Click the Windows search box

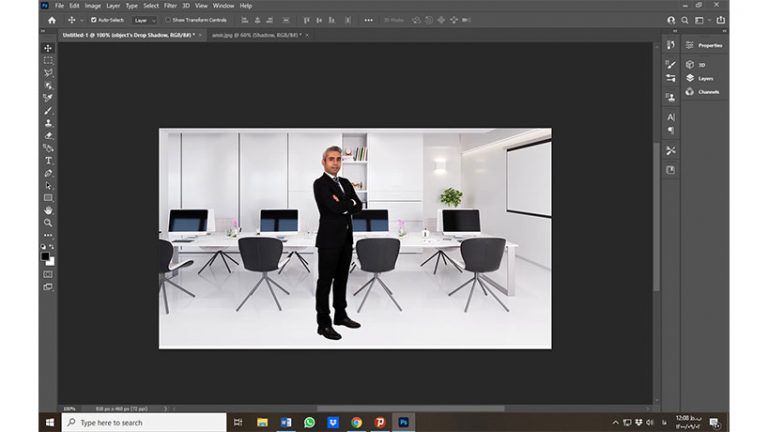point(144,422)
